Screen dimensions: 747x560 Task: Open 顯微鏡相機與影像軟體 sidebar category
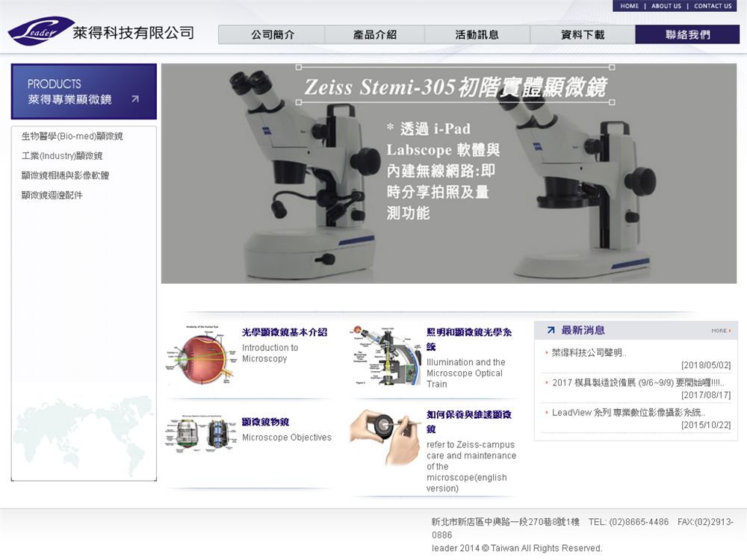(66, 175)
